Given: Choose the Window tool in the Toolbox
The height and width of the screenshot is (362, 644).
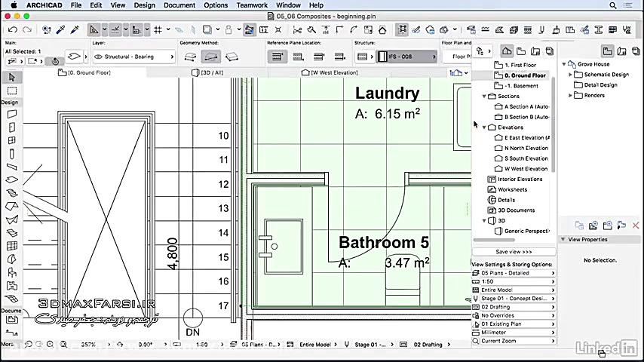Looking at the screenshot, I should pos(12,140).
